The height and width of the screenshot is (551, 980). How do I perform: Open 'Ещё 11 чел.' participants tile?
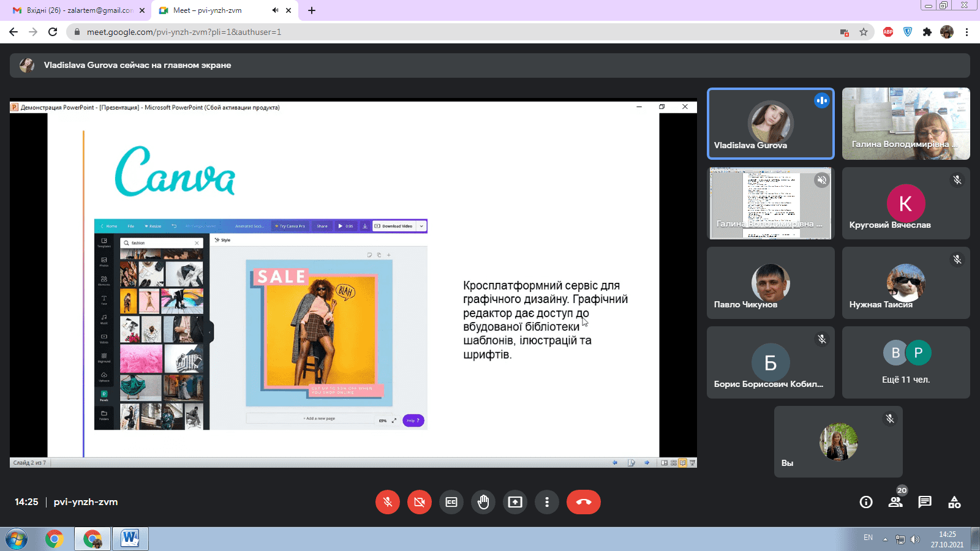(x=906, y=362)
